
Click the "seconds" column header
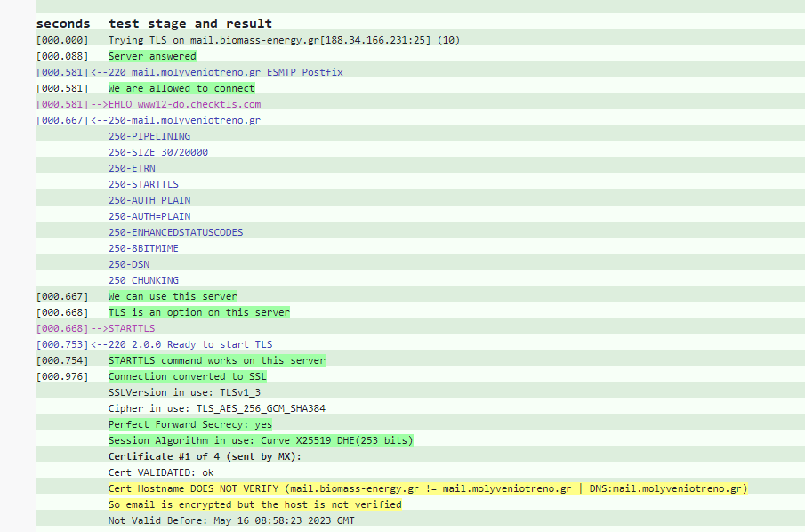pyautogui.click(x=63, y=24)
